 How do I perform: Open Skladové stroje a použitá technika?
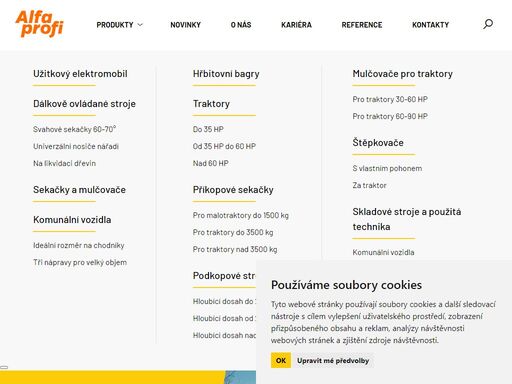[x=407, y=219]
